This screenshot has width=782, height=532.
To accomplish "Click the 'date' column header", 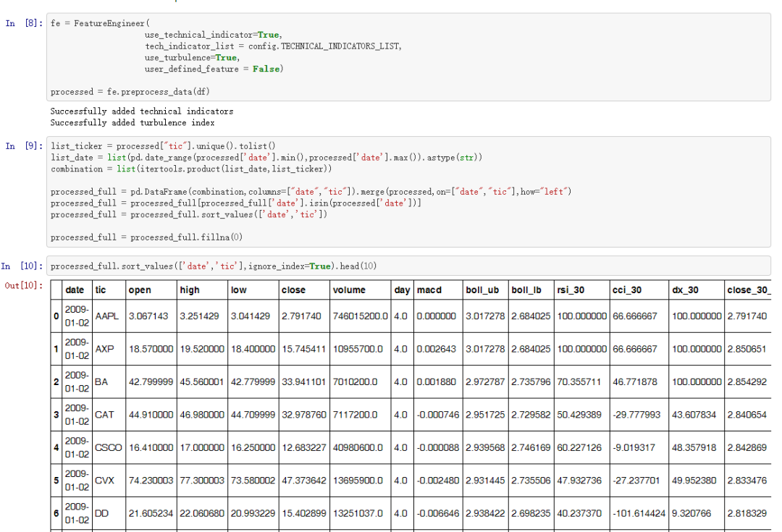I will [x=74, y=290].
